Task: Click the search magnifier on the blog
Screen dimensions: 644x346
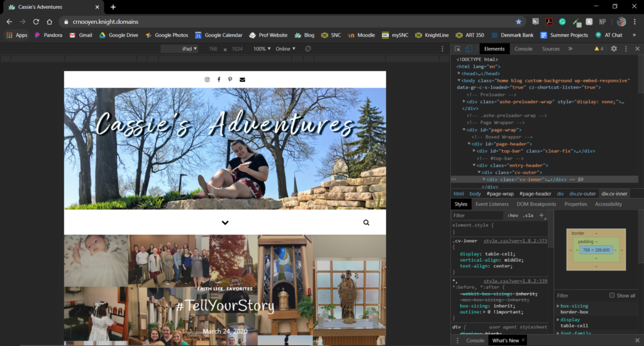Action: [x=366, y=223]
